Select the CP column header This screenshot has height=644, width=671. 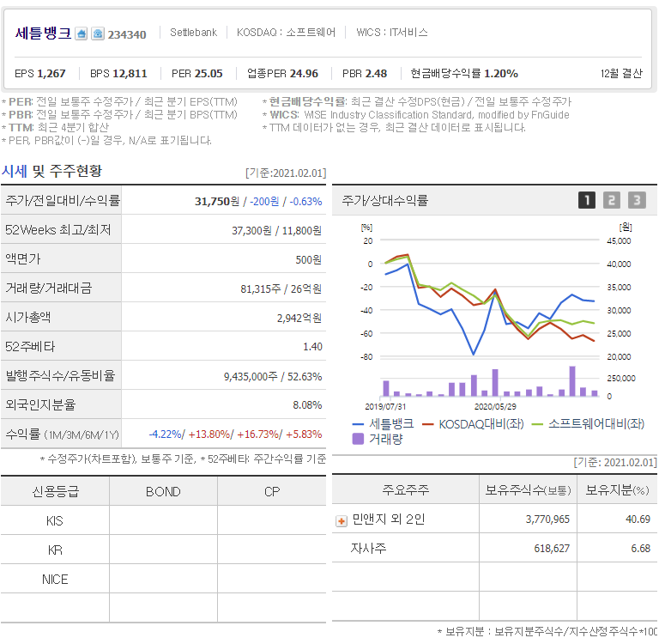[x=272, y=491]
